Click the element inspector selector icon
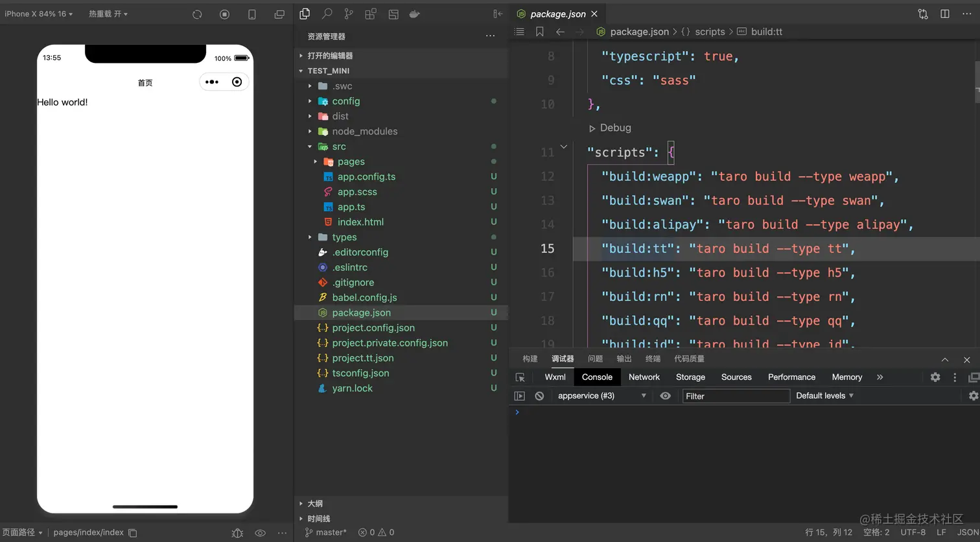The image size is (980, 542). [520, 377]
